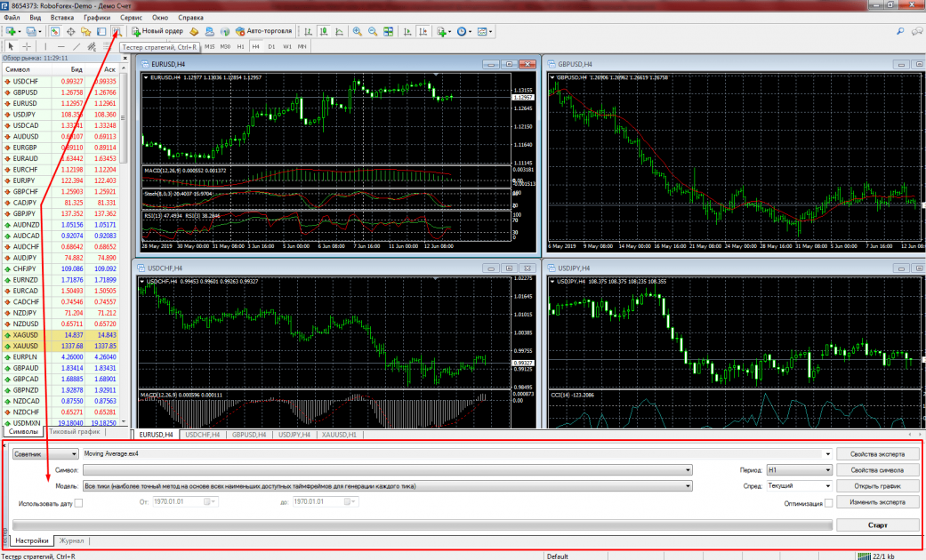Screen dimensions: 926x560
Task: Enable the Use date checkbox
Action: point(79,503)
